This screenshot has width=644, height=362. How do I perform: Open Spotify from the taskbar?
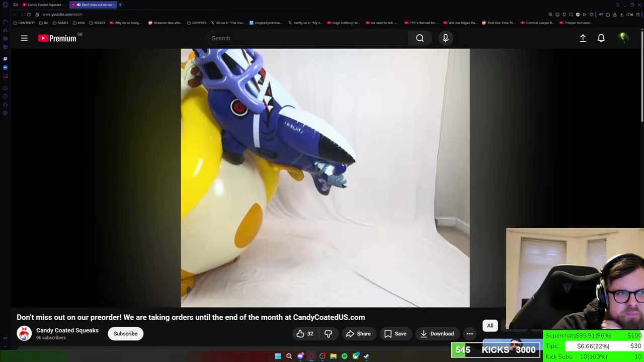[344, 356]
